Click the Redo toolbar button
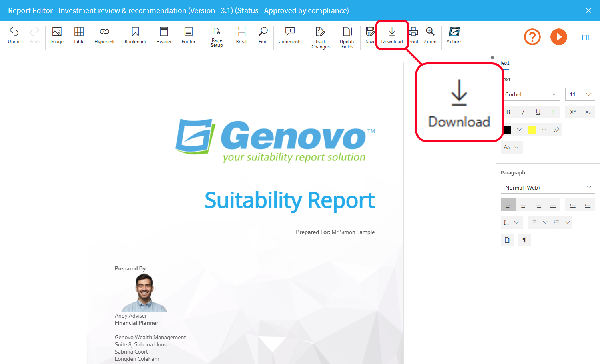This screenshot has width=600, height=364. coord(35,36)
